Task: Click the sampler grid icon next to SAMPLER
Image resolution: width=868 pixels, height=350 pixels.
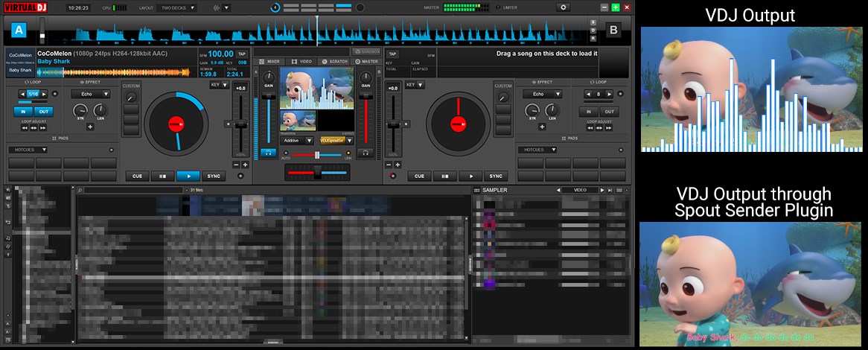Action: tap(477, 190)
